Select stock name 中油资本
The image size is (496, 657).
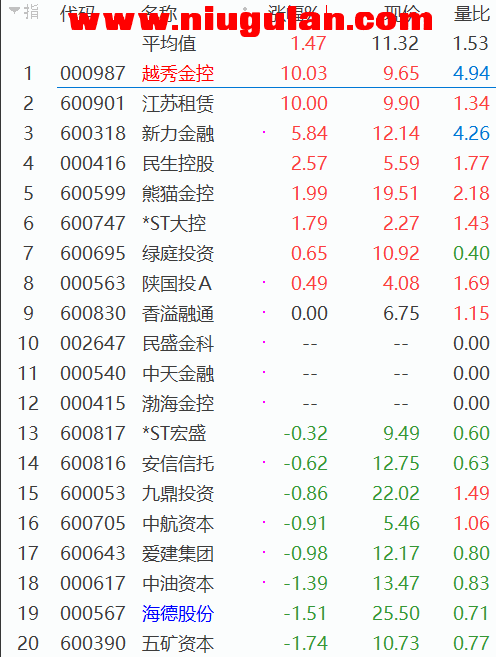pos(178,584)
